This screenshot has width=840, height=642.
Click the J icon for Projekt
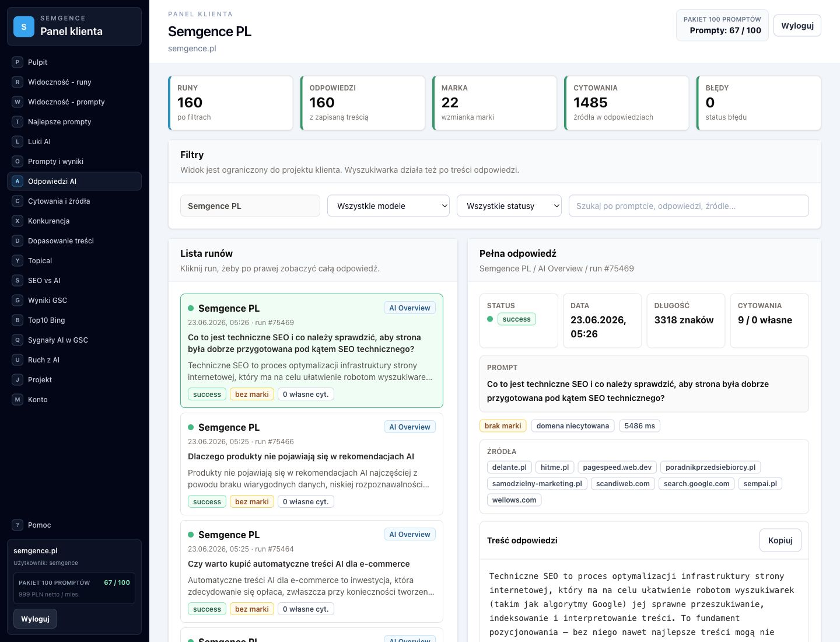pos(17,380)
